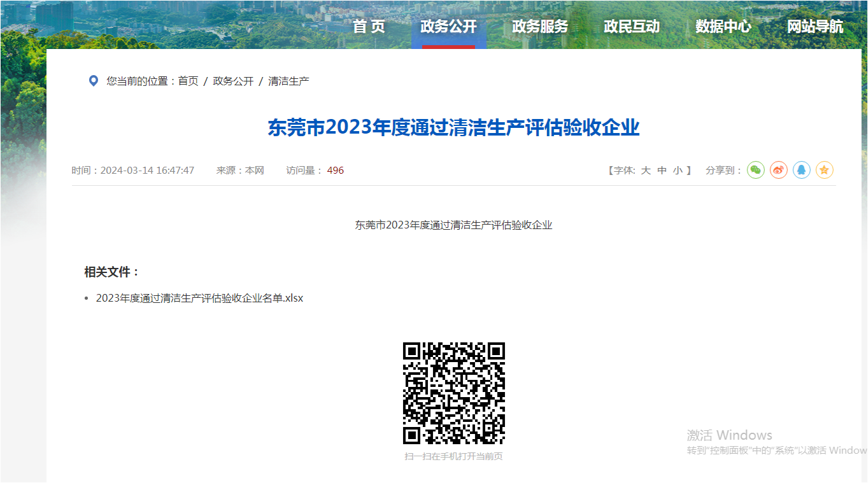Open the 首页 navigation tab
This screenshot has height=483, width=868.
coord(369,27)
